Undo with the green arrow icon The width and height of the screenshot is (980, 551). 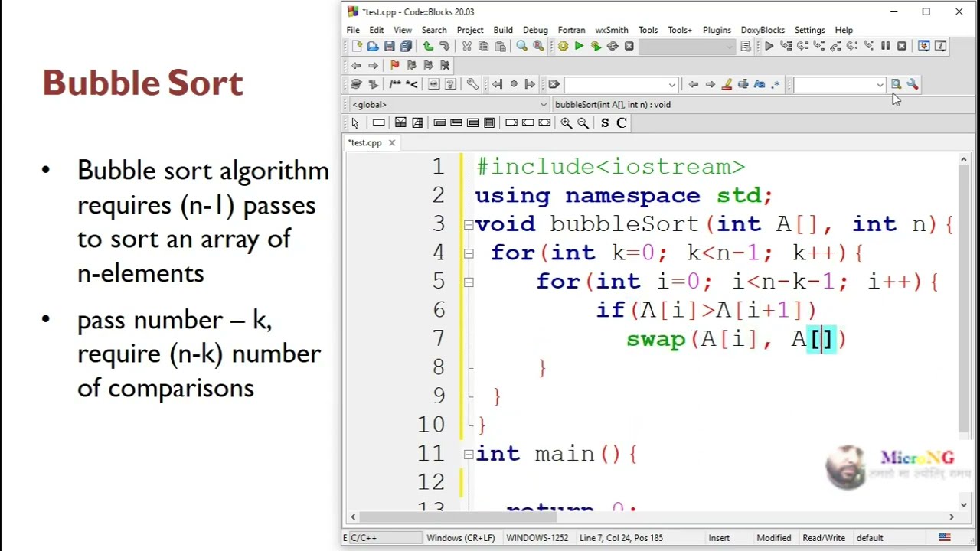pyautogui.click(x=428, y=47)
